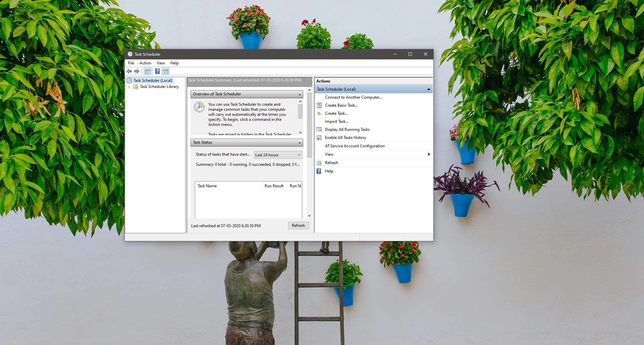This screenshot has width=644, height=345.
Task: Click the Show/Hide Console Tree toolbar icon
Action: (148, 71)
